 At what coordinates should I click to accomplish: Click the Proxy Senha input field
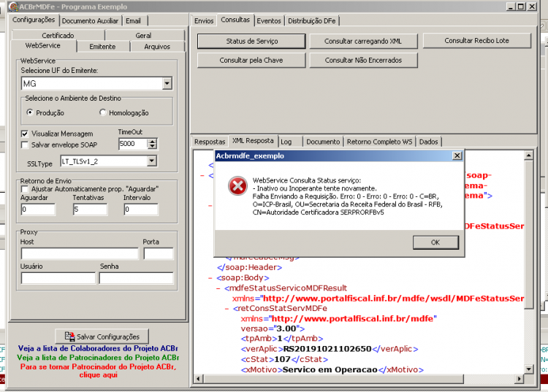137,278
